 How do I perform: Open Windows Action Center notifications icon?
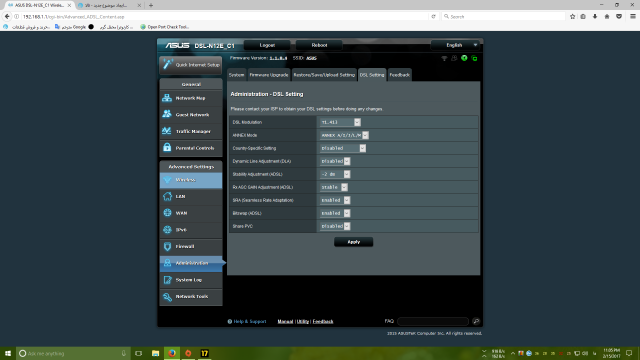(629, 353)
